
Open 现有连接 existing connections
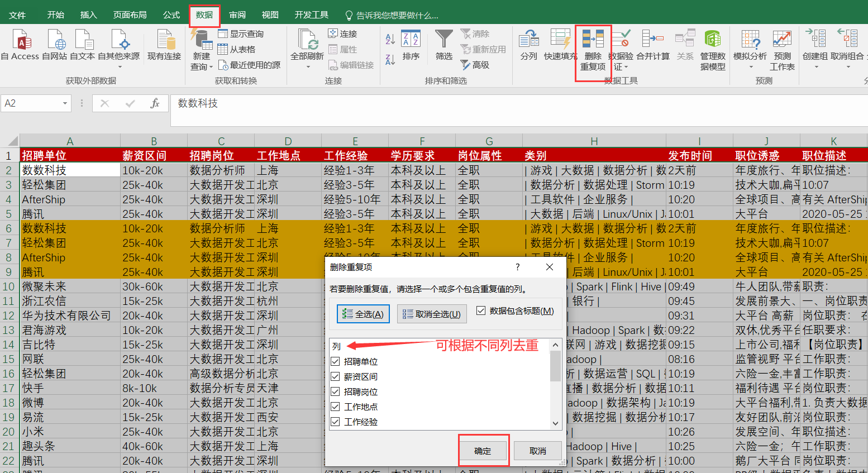pyautogui.click(x=164, y=45)
